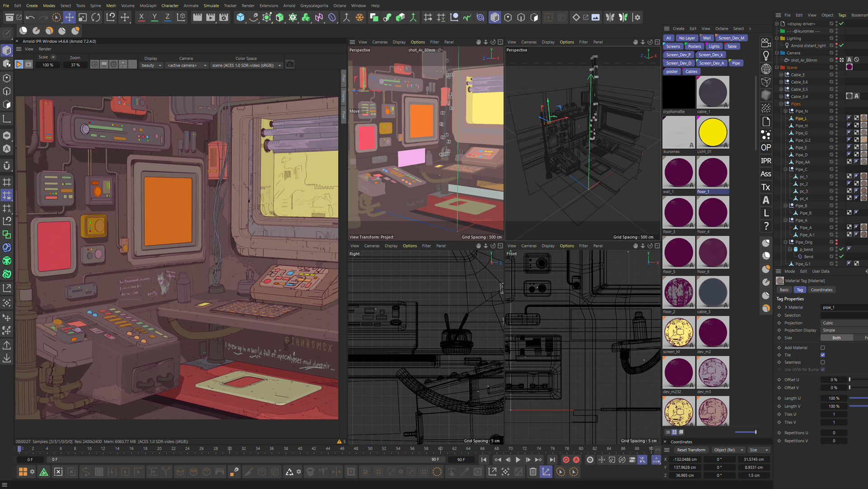Select the cryptomatte material thumbnail
The height and width of the screenshot is (489, 868).
tap(679, 92)
